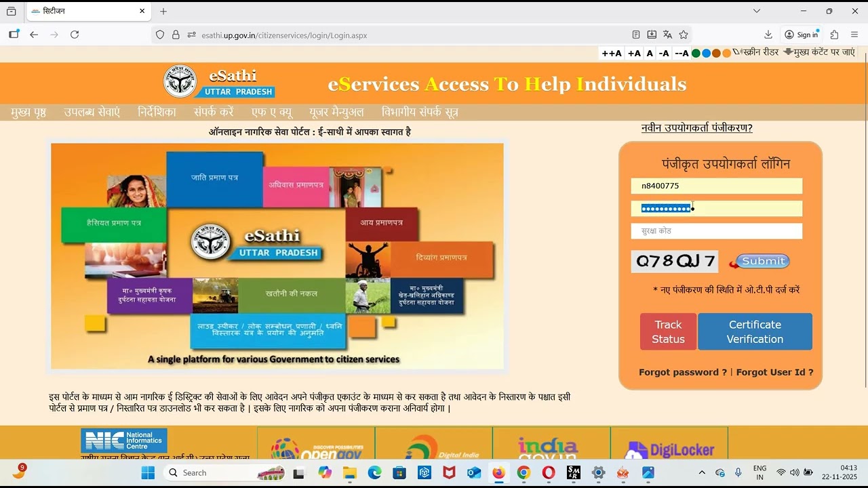Close the सिटीजन tab

[x=142, y=11]
